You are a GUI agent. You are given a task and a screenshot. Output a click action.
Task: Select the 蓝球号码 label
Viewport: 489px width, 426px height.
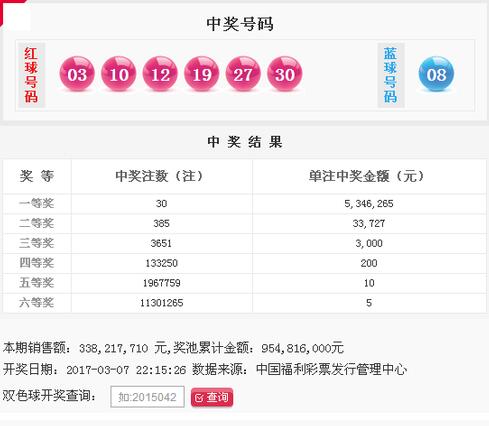point(390,75)
